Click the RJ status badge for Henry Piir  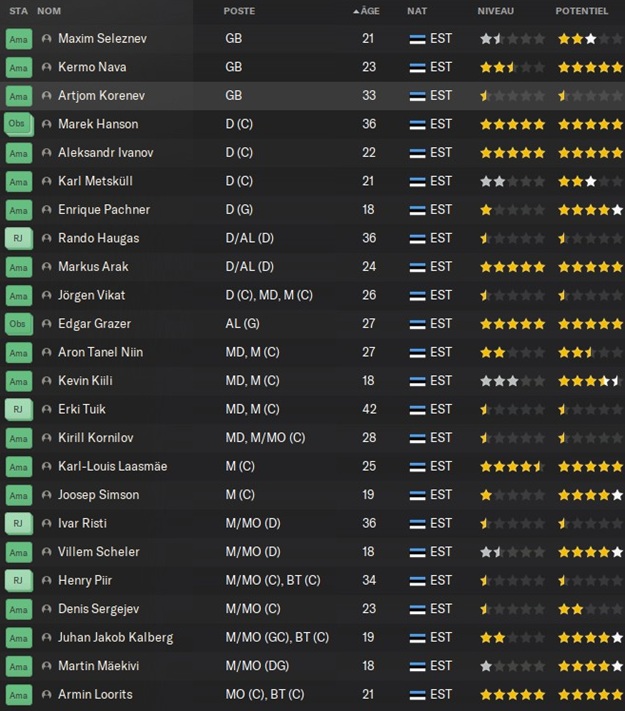[19, 580]
